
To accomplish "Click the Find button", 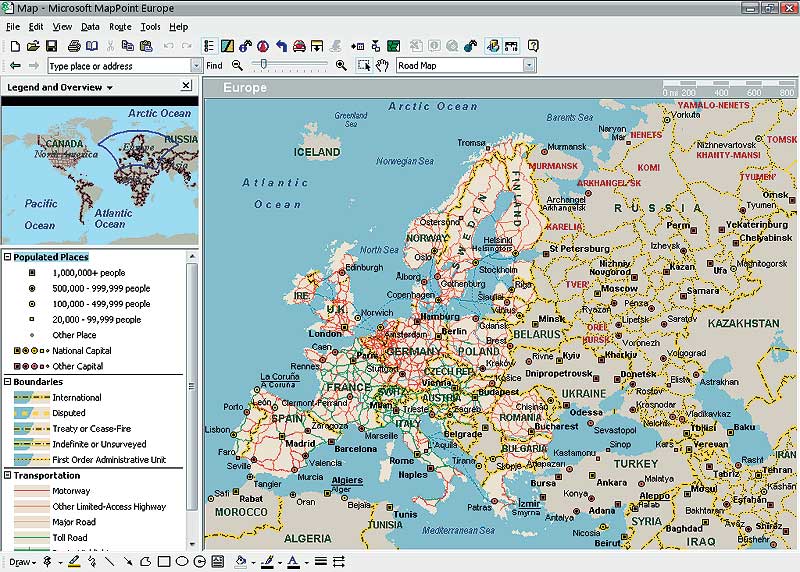I will (x=214, y=66).
